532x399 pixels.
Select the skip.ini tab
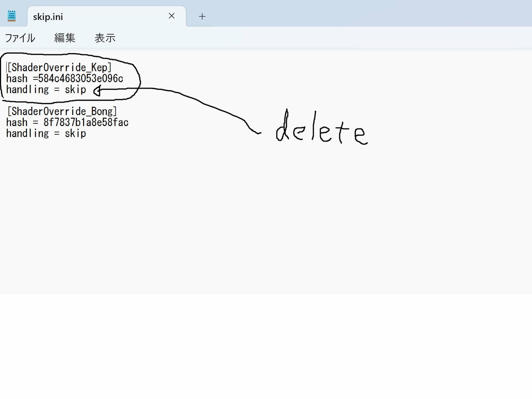(x=106, y=16)
